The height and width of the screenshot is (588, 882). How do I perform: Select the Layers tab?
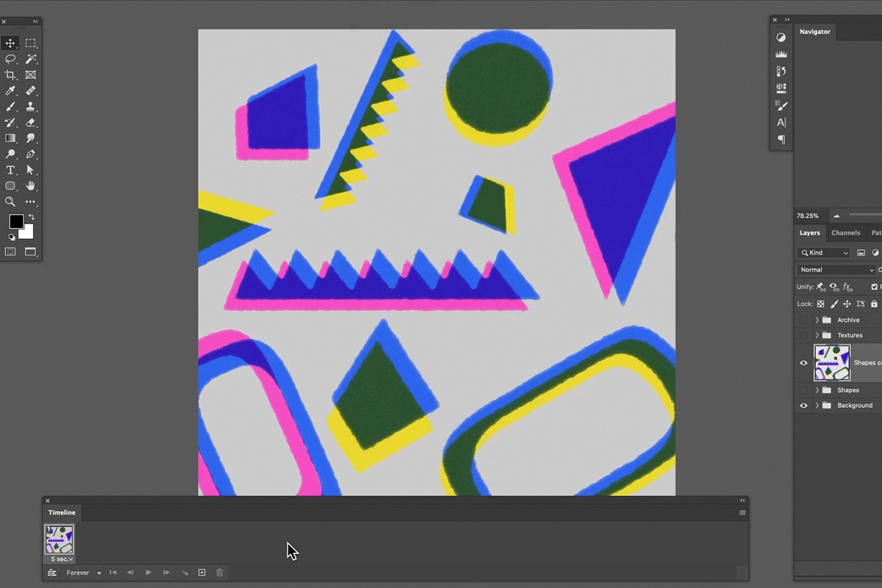pos(810,233)
